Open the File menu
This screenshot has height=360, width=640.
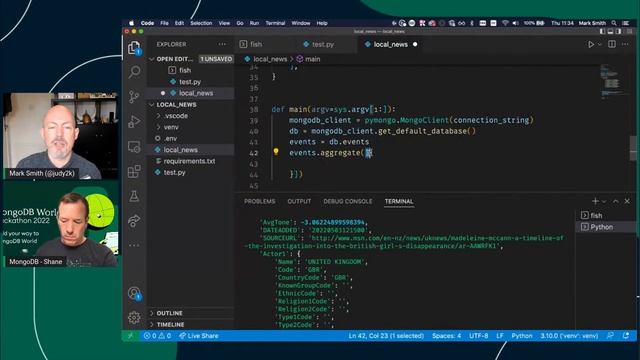pos(164,23)
